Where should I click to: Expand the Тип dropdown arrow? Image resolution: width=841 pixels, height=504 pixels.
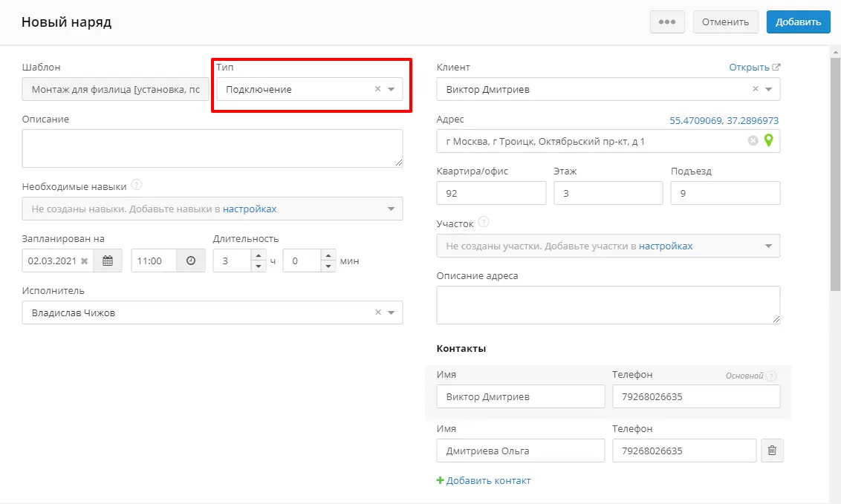(x=392, y=90)
